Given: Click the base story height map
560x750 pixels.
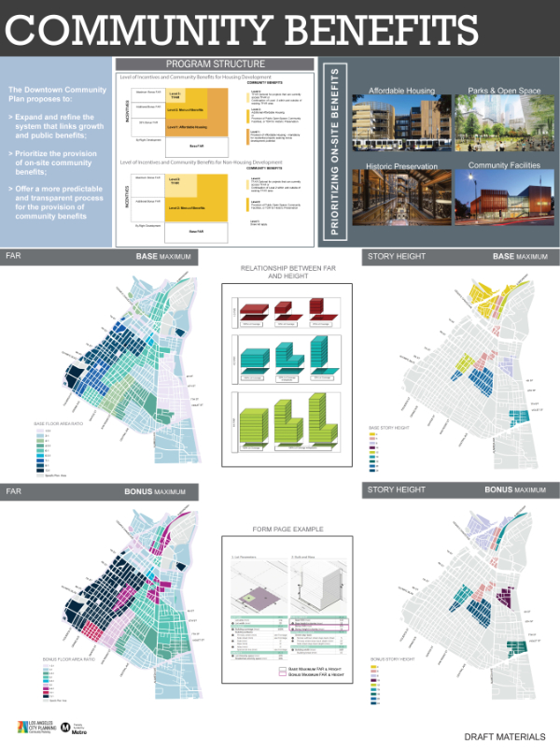Looking at the screenshot, I should click(470, 373).
